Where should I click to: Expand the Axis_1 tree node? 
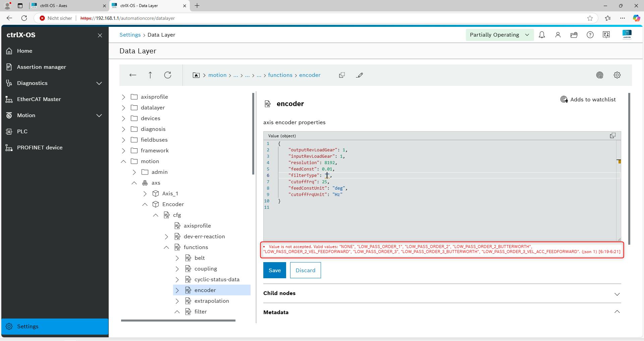click(x=145, y=194)
